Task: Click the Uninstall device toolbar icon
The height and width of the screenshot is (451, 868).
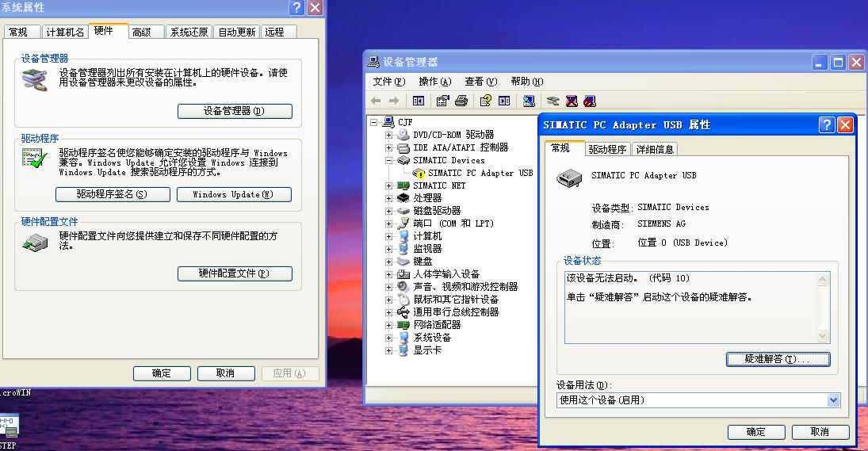Action: pos(572,101)
